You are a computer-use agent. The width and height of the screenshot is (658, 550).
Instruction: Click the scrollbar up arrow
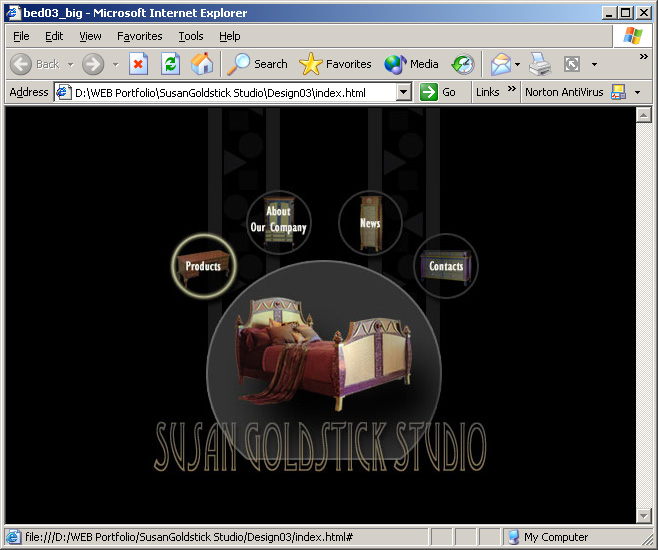(643, 115)
